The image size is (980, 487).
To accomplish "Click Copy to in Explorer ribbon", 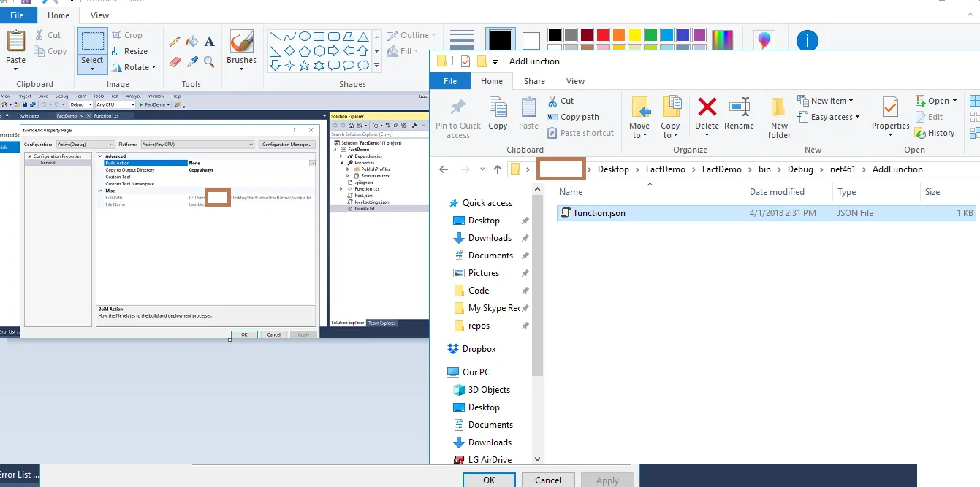I will 671,118.
